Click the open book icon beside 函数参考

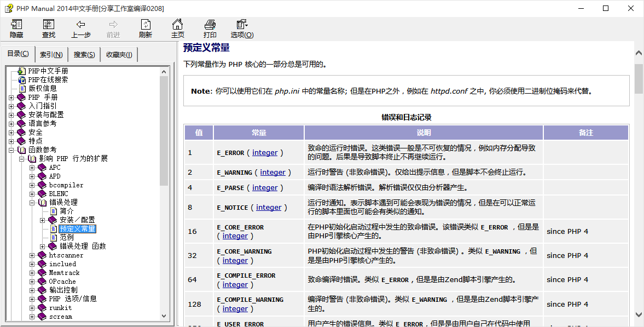point(21,150)
